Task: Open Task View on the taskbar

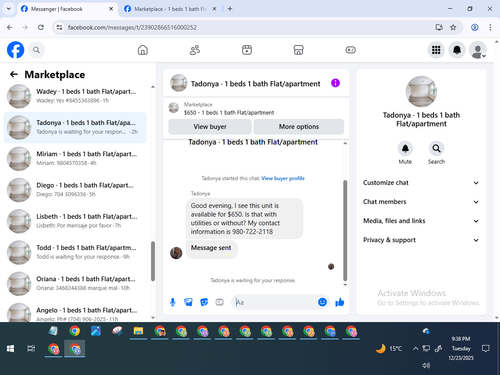Action: (x=31, y=349)
